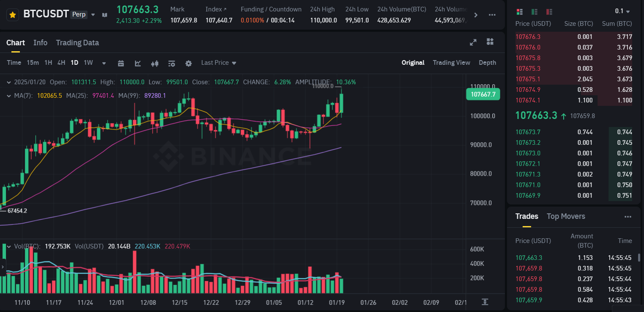
Task: Select the 1W interval
Action: pos(88,63)
